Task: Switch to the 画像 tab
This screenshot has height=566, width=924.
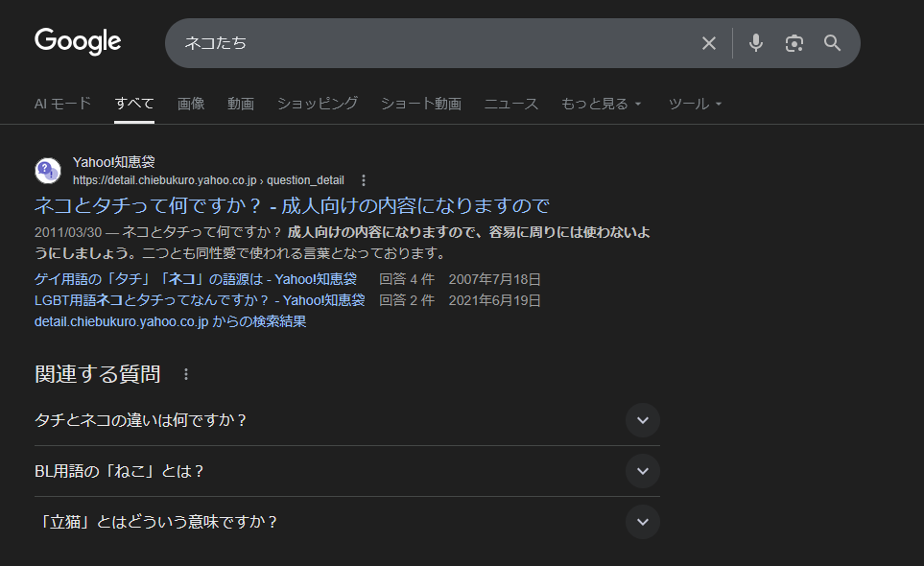Action: (191, 104)
